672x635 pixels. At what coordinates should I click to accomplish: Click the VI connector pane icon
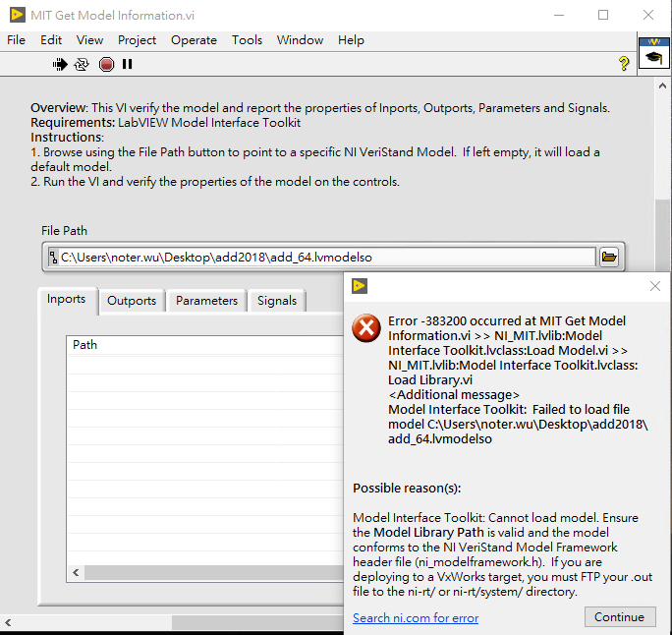pos(653,53)
